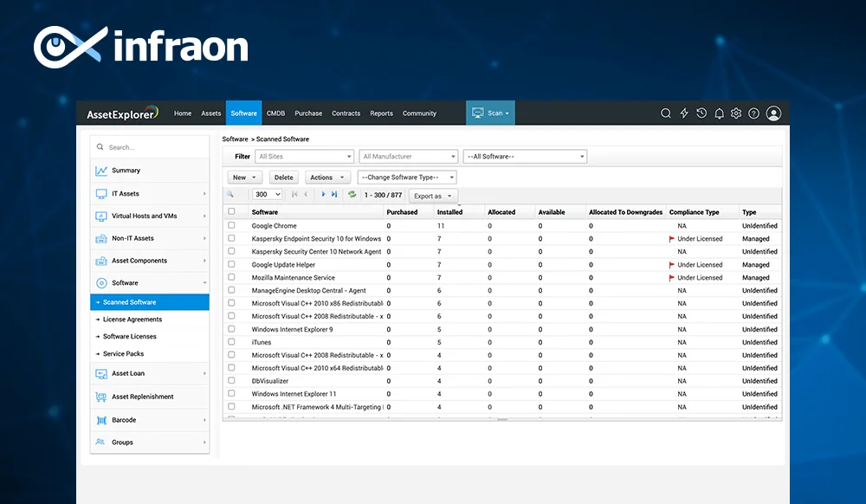This screenshot has height=504, width=866.
Task: Go to first page of results
Action: [294, 194]
